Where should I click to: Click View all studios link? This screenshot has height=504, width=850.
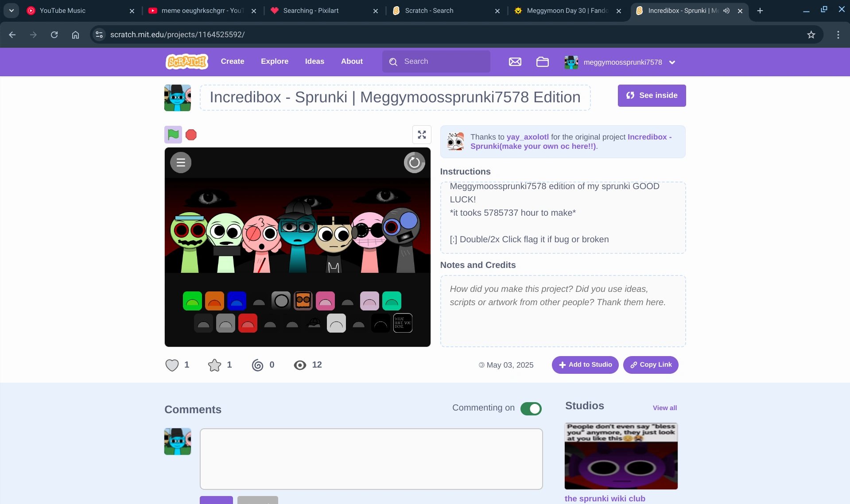664,408
